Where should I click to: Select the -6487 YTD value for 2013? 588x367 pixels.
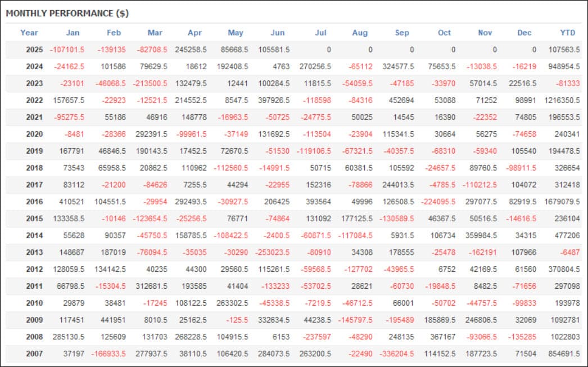tap(569, 252)
